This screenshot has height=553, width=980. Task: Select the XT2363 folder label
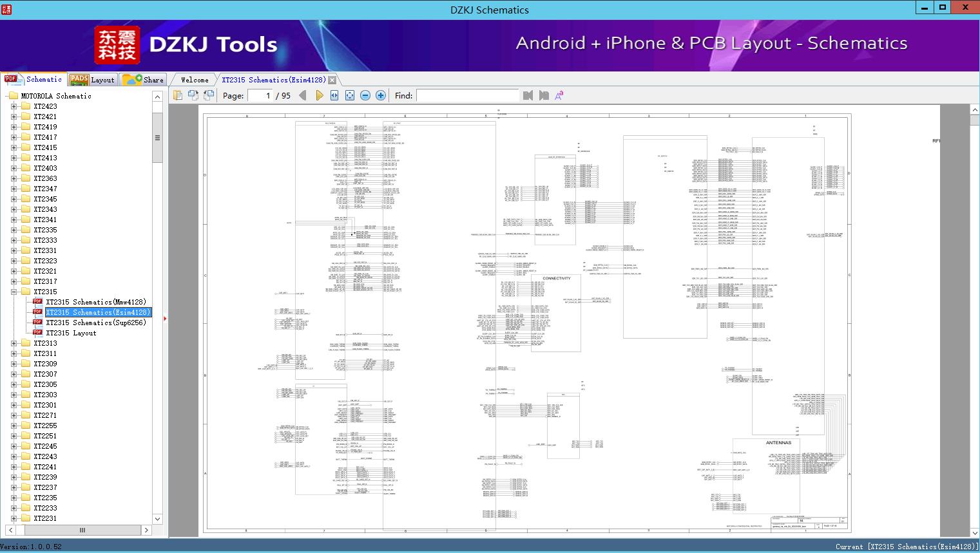(45, 178)
